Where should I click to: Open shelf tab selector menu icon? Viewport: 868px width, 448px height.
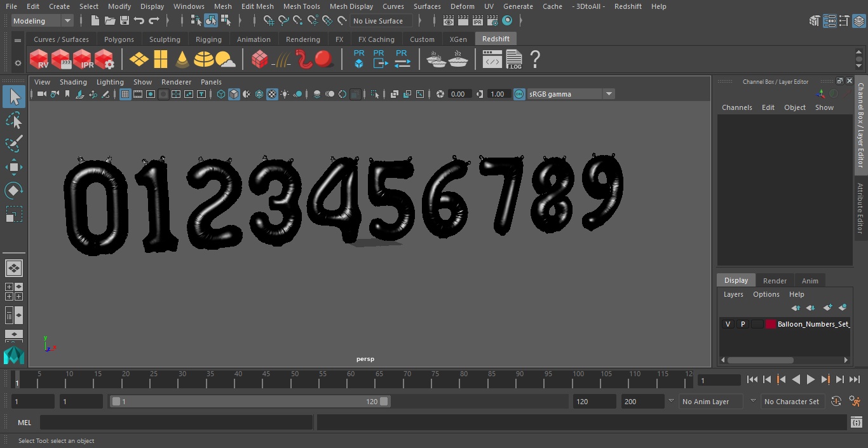tap(18, 40)
